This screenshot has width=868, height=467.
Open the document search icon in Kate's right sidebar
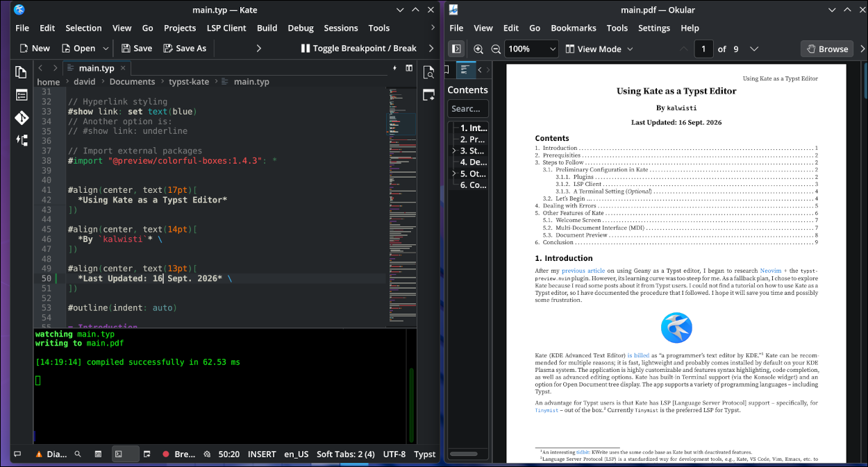coord(428,72)
